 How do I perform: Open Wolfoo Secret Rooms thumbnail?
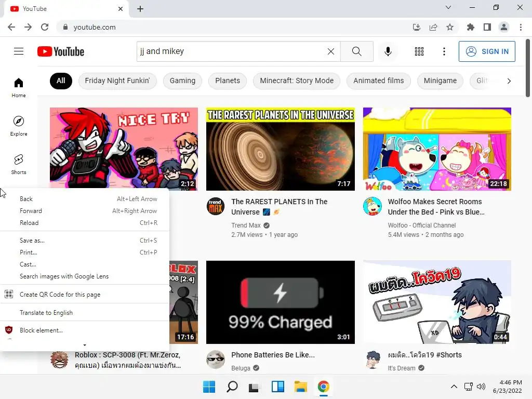click(437, 149)
